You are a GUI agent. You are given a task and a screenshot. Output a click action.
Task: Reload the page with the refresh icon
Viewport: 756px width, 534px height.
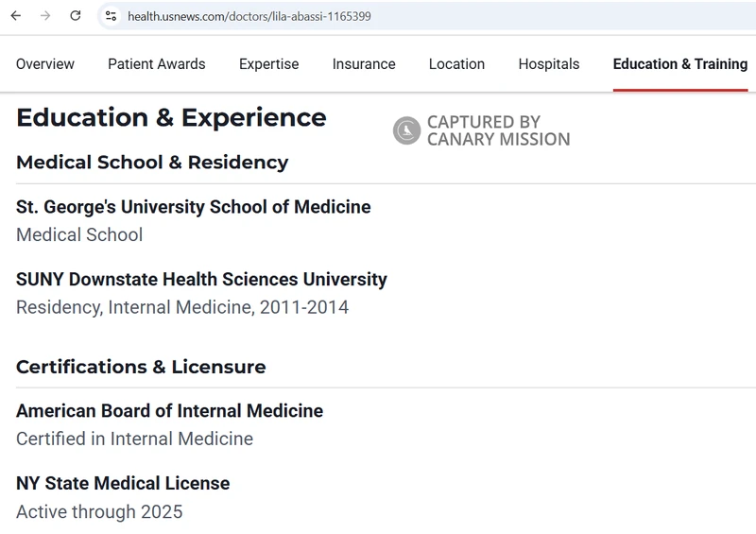click(x=76, y=16)
